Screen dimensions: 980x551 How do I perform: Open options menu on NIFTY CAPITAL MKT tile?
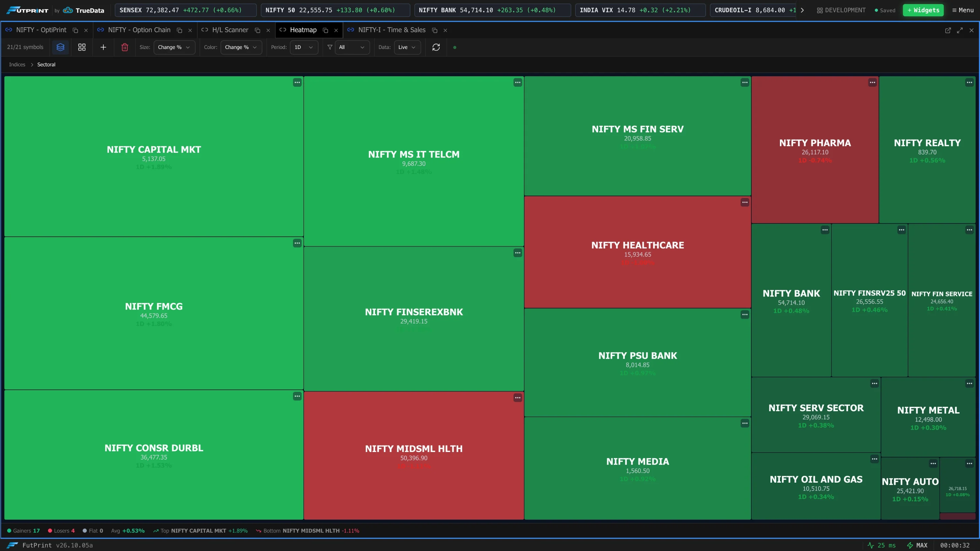[x=297, y=83]
